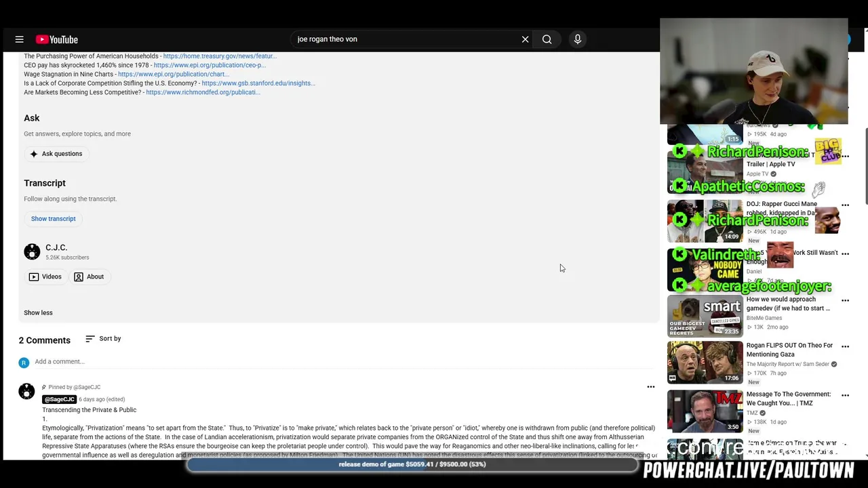868x488 pixels.
Task: Open the C.J.C. channel name
Action: (56, 247)
